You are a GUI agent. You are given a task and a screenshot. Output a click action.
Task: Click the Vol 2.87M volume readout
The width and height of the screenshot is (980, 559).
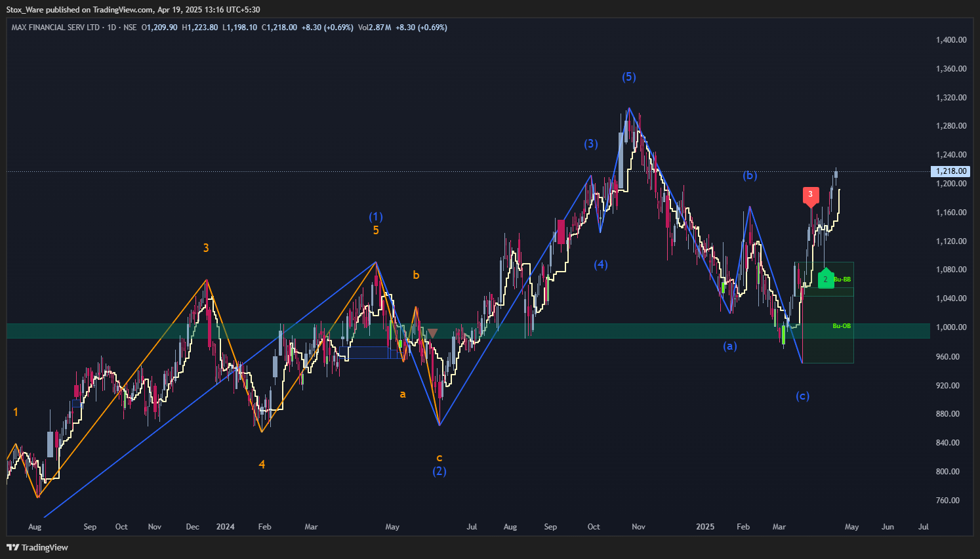[x=375, y=28]
